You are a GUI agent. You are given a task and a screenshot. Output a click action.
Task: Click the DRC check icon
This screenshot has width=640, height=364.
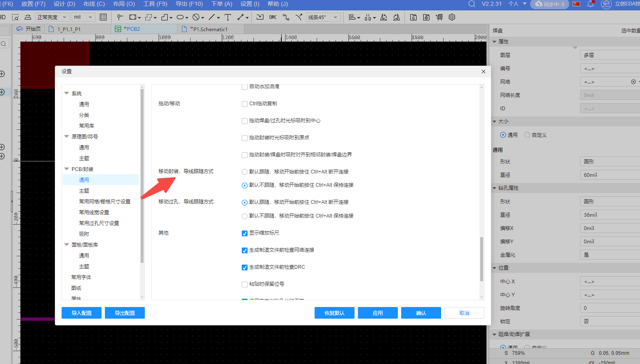pos(273,17)
